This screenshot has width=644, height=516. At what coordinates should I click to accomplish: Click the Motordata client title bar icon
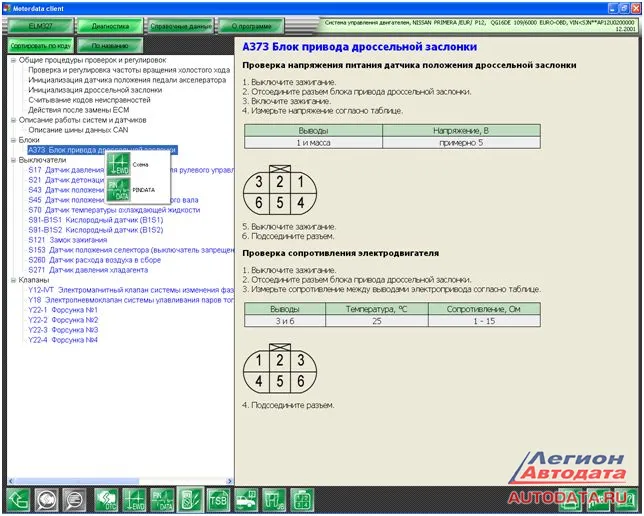pyautogui.click(x=7, y=8)
